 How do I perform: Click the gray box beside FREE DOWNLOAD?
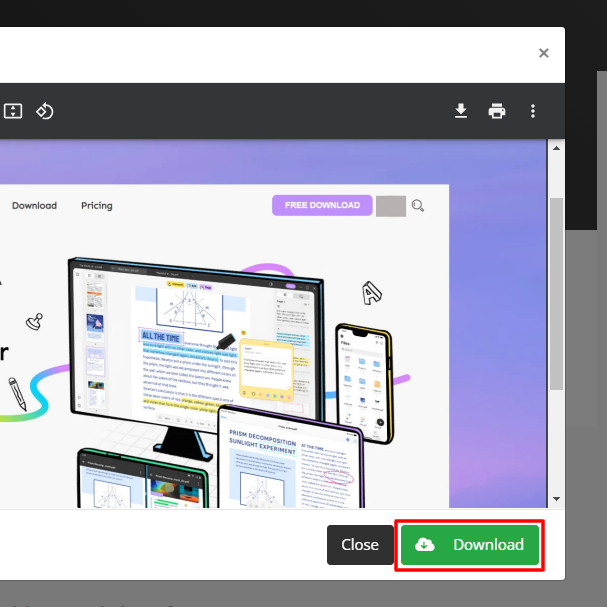pyautogui.click(x=391, y=206)
